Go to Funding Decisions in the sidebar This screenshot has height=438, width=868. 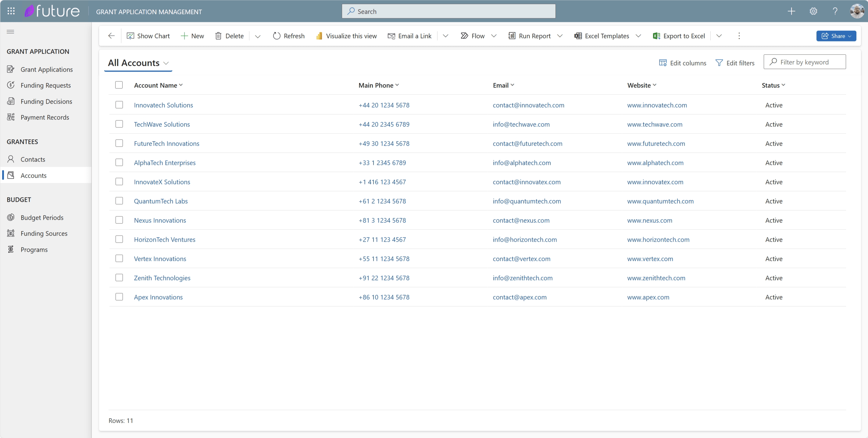[x=46, y=101]
